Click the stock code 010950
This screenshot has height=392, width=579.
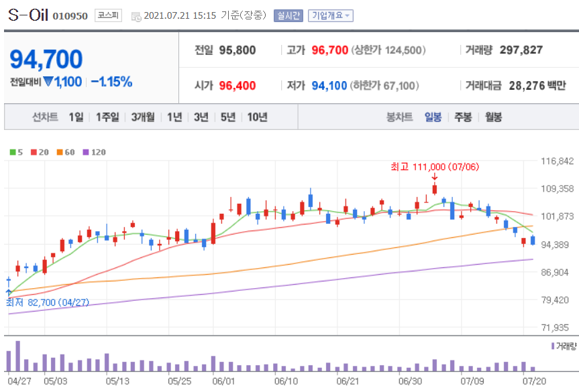70,16
